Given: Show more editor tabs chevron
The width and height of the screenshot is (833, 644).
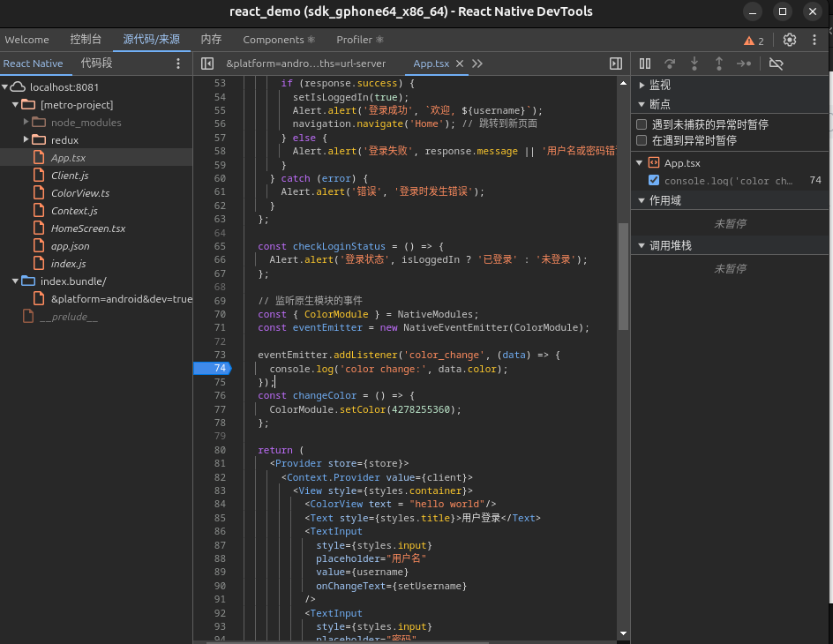Looking at the screenshot, I should click(x=477, y=64).
